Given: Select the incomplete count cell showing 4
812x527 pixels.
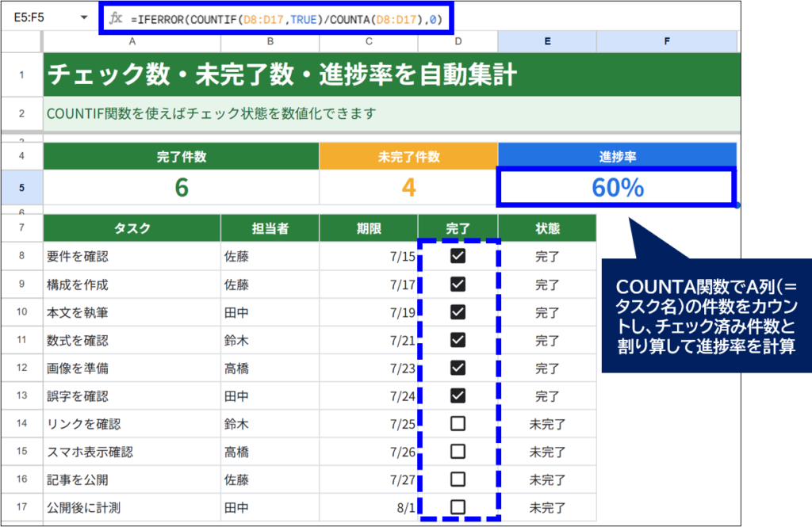Looking at the screenshot, I should coord(408,187).
